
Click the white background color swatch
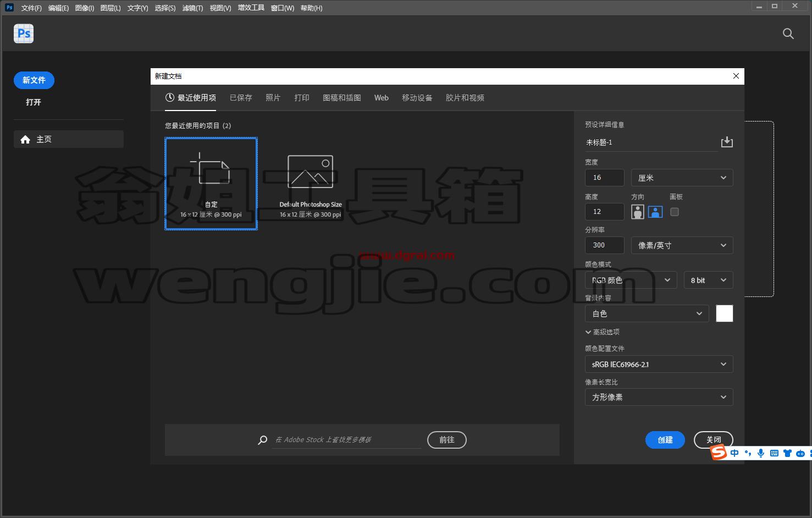725,313
